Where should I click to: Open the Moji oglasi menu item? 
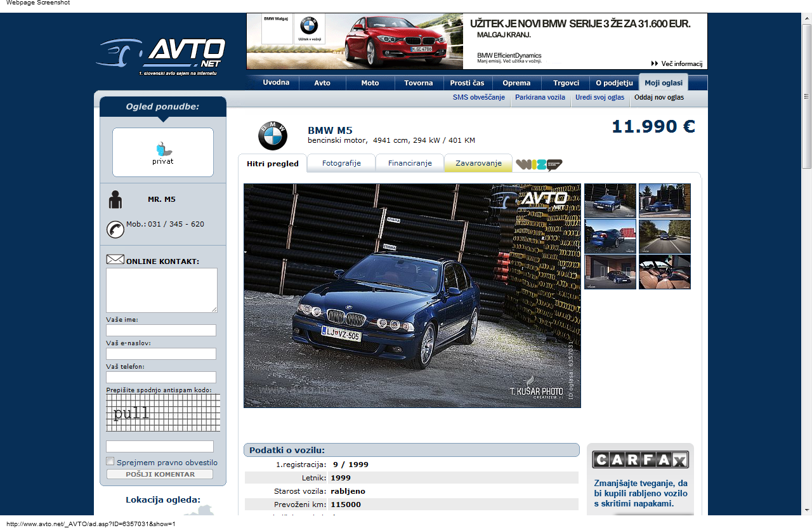pos(664,83)
